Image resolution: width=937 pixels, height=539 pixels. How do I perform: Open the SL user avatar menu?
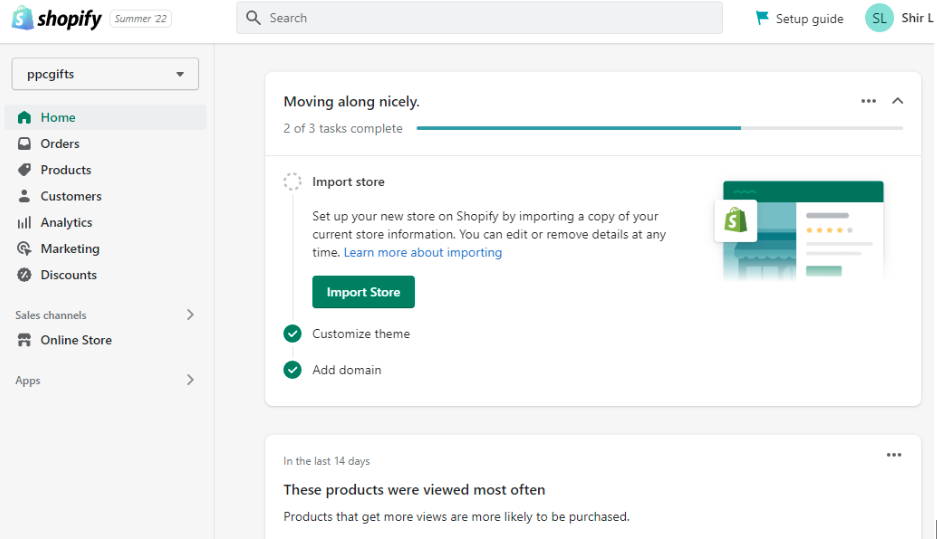[879, 18]
